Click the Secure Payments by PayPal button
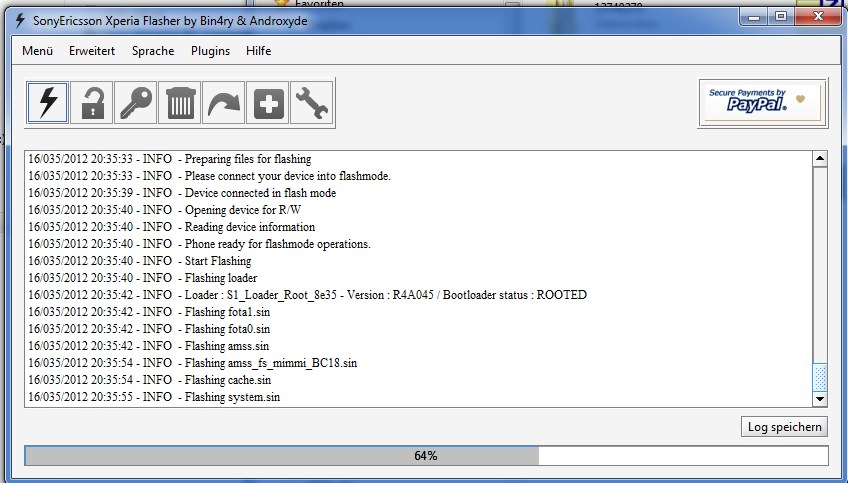 pyautogui.click(x=763, y=103)
